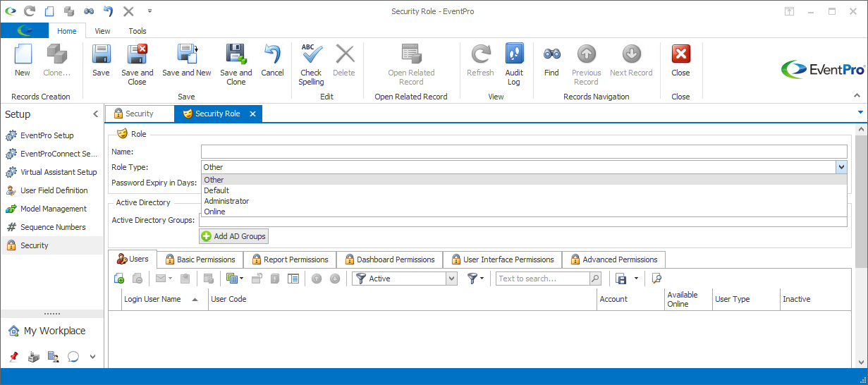Click Save and Clone icon
Image resolution: width=868 pixels, height=385 pixels.
click(x=236, y=55)
